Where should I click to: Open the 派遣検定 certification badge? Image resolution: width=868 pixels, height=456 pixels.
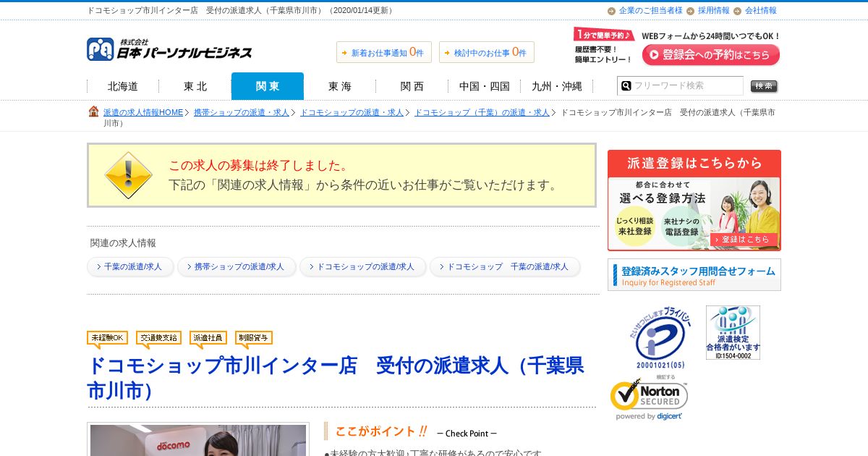pyautogui.click(x=733, y=332)
